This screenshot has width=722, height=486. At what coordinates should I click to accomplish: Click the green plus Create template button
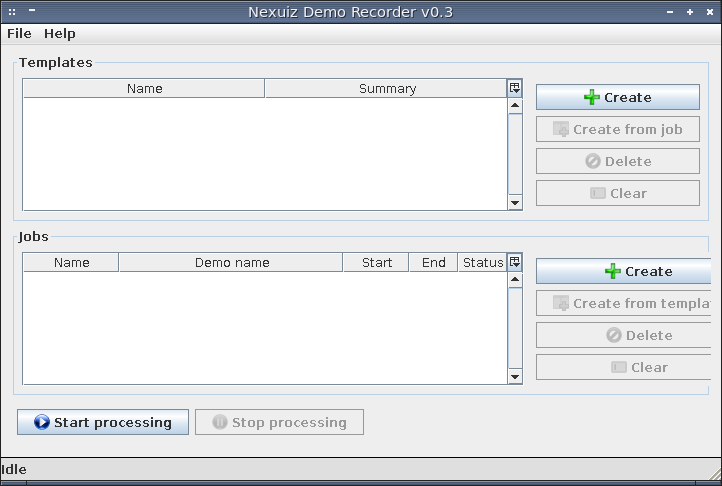pyautogui.click(x=617, y=97)
